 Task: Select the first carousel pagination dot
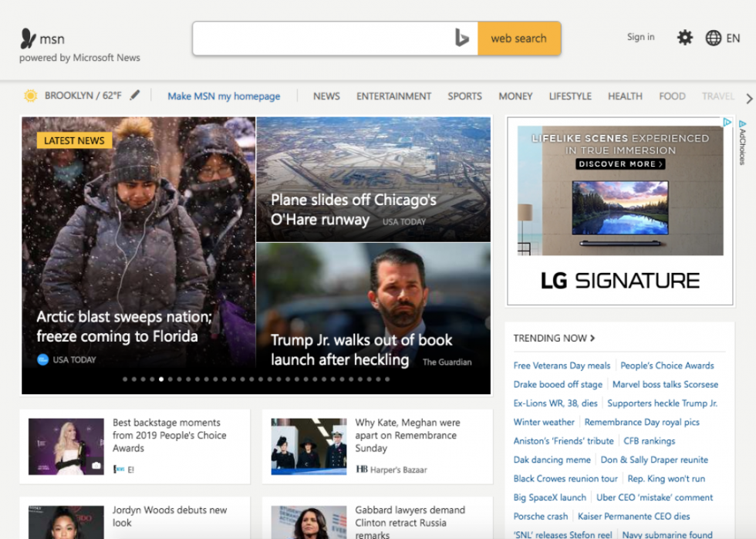[125, 379]
